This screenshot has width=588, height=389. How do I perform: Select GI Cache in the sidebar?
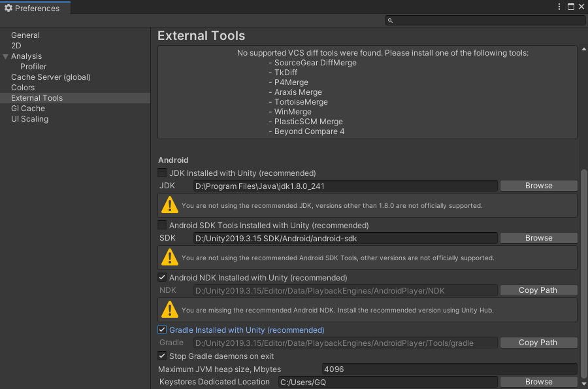[27, 108]
